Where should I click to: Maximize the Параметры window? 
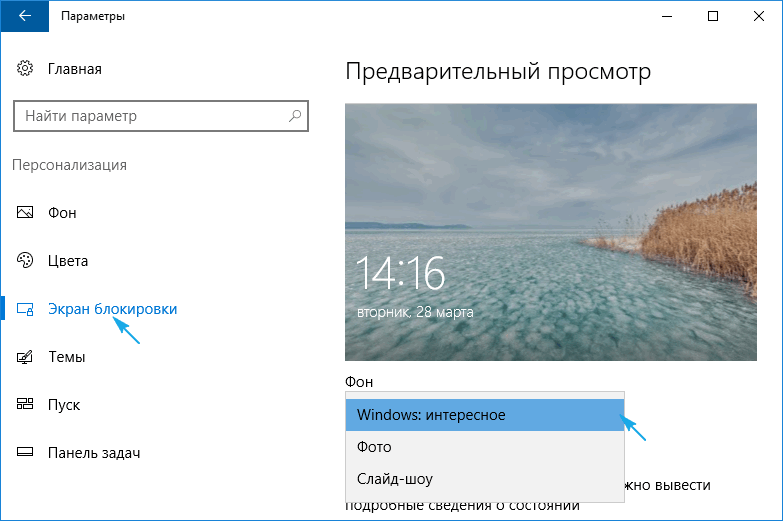coord(712,16)
